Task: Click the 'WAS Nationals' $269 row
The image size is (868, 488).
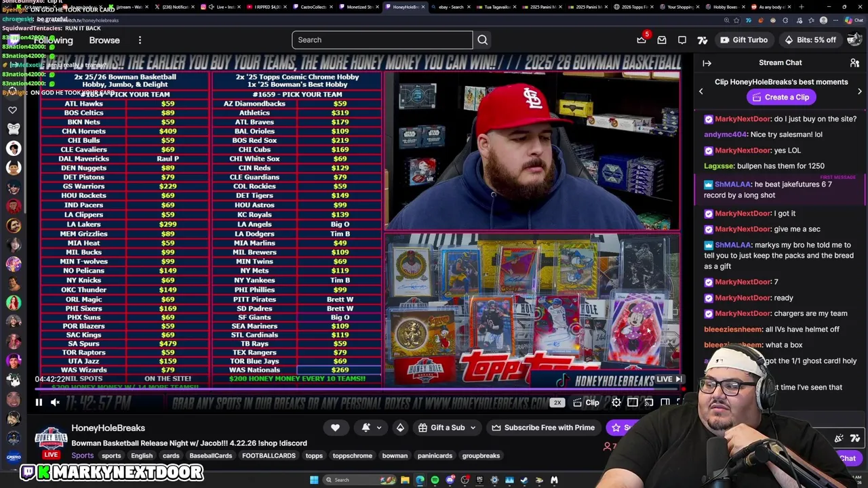Action: point(297,370)
